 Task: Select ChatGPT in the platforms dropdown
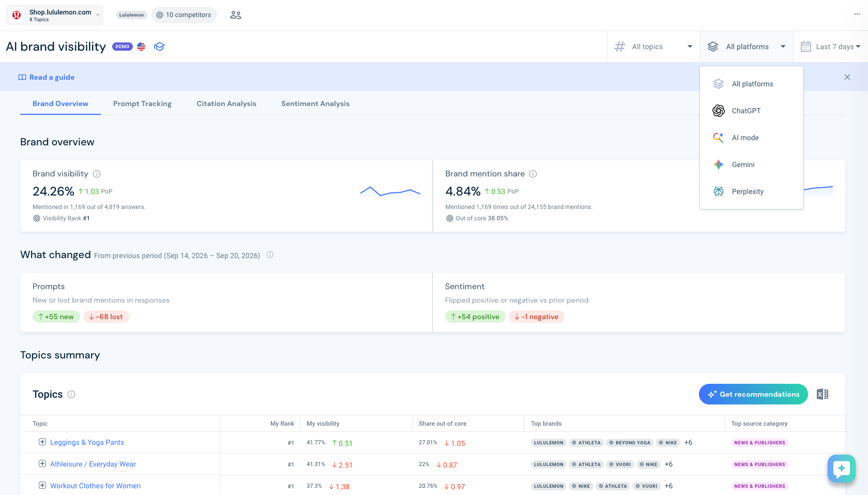tap(751, 111)
